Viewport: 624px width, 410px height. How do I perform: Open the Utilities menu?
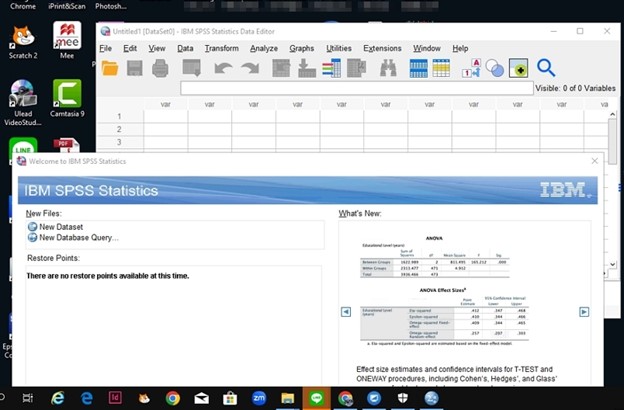(339, 49)
